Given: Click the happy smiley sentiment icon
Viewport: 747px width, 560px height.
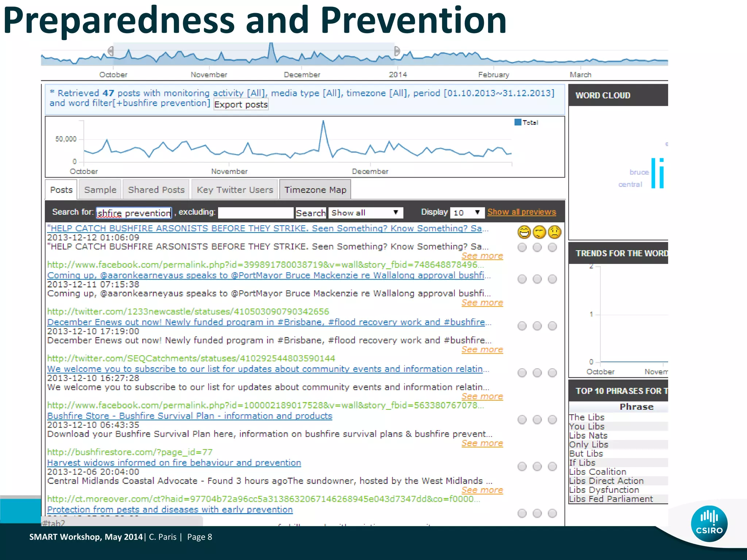Looking at the screenshot, I should (524, 232).
